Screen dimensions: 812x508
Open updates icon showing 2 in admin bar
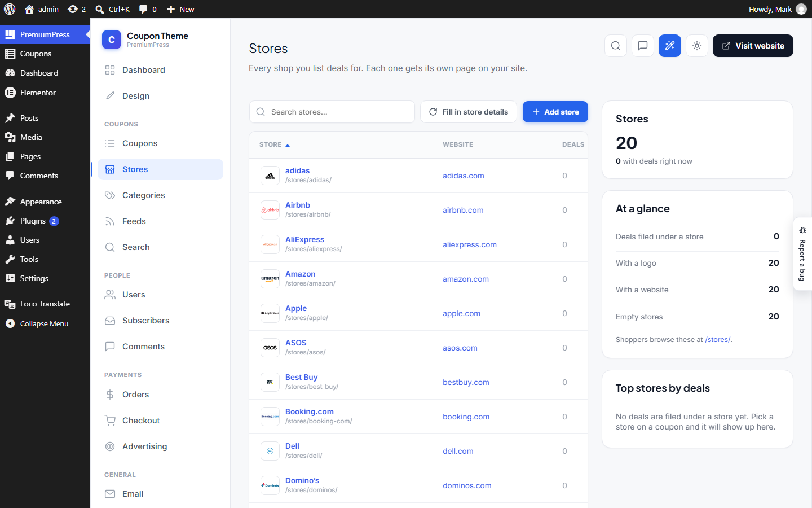[x=77, y=9]
